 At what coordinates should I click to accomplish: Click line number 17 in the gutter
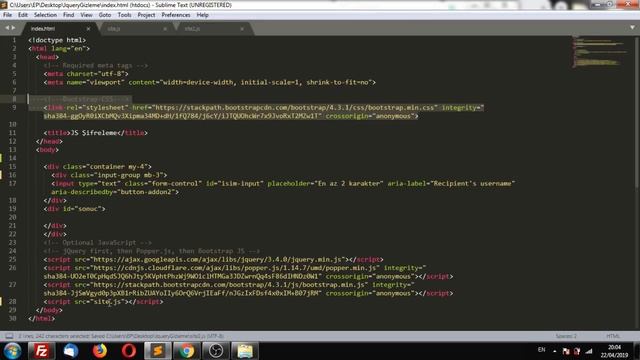pos(12,183)
